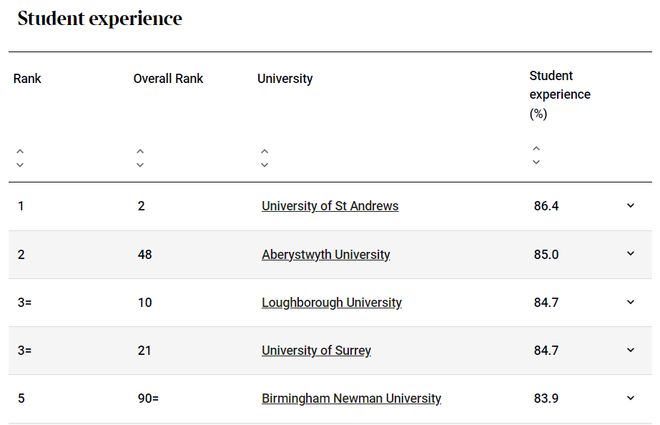Expand University of St Andrews row
Image resolution: width=660 pixels, height=425 pixels.
point(631,205)
